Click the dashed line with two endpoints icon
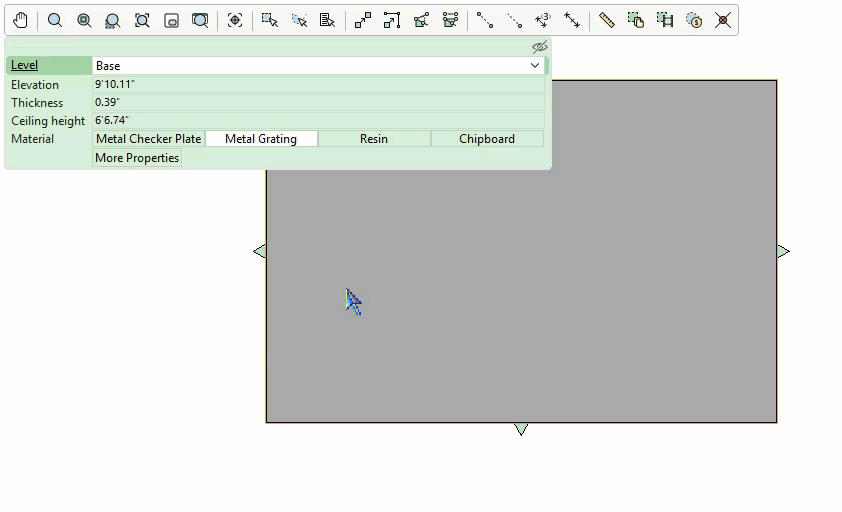842x512 pixels. [485, 20]
